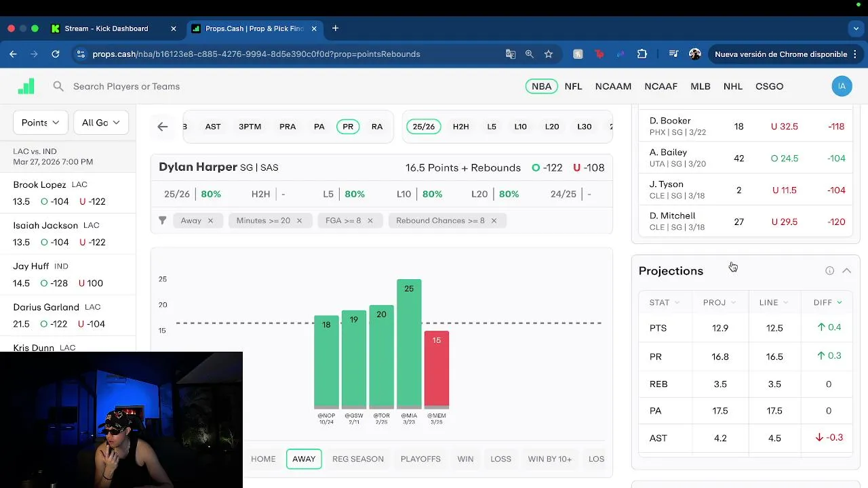868x488 pixels.
Task: Select the CSGO league tab
Action: point(769,86)
